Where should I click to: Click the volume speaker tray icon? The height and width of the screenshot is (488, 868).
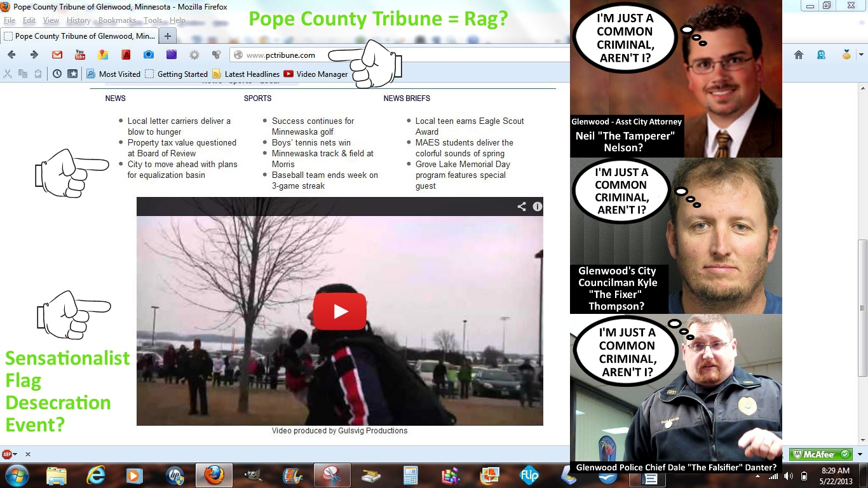789,475
